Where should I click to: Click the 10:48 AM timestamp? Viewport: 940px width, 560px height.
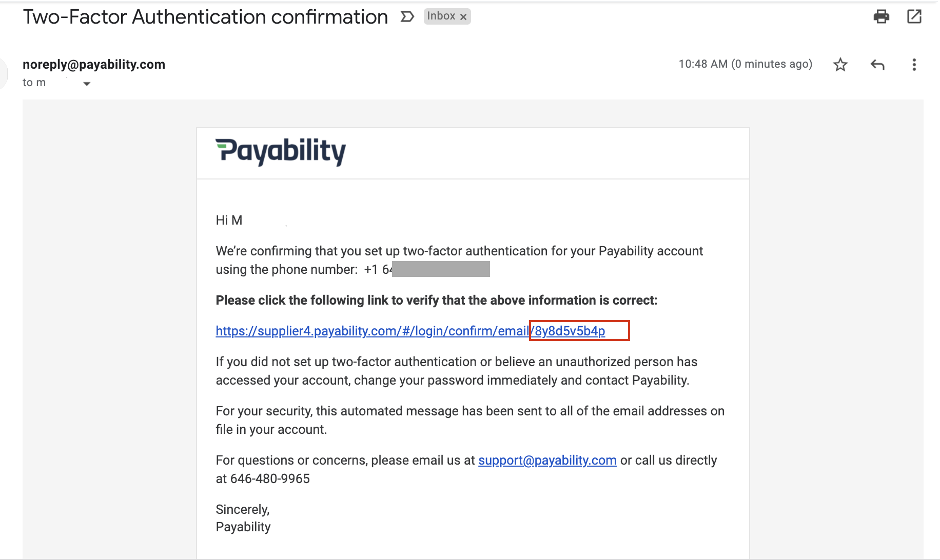pos(746,64)
